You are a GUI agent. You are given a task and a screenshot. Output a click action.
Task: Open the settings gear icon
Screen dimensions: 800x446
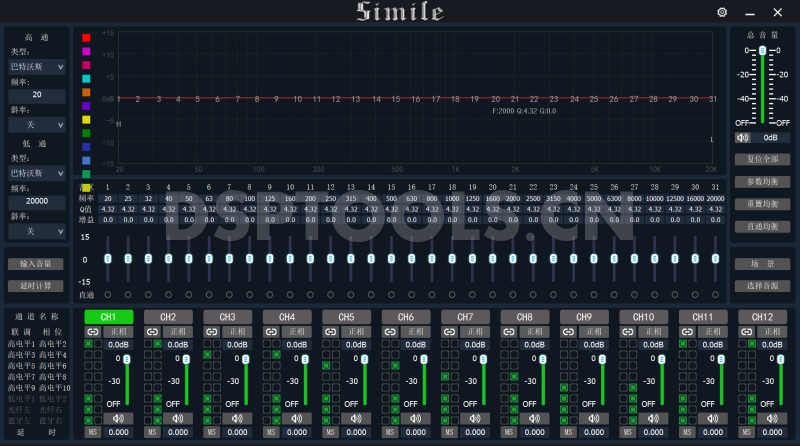722,12
